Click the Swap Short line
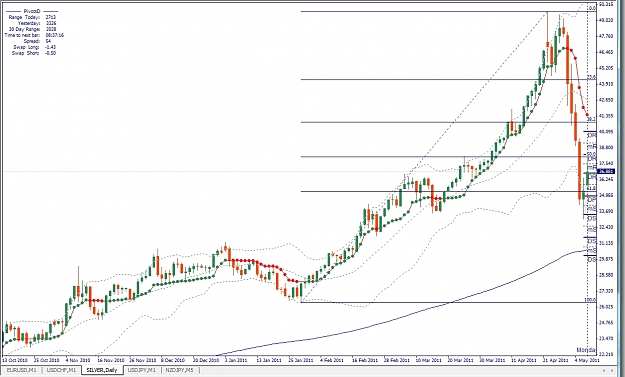Viewport: 625px width, 377px height. tap(33, 53)
